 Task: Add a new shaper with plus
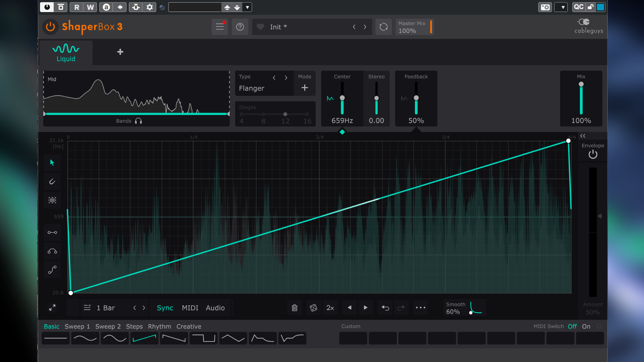click(120, 52)
